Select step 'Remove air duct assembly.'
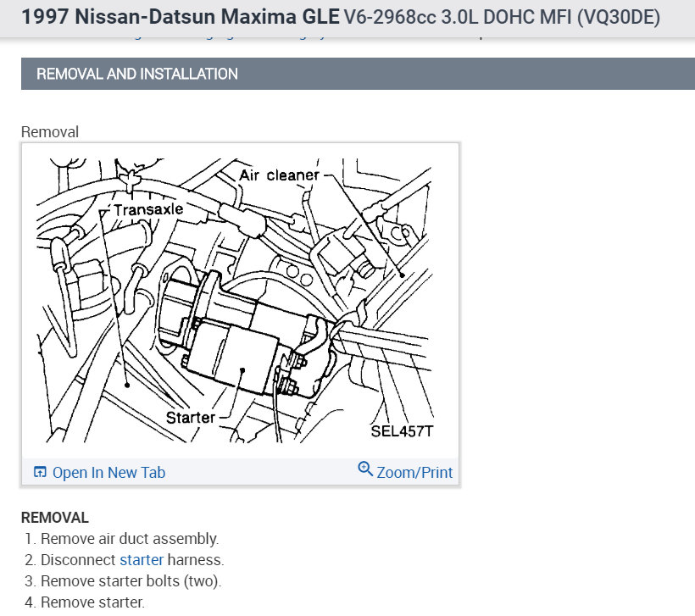Image resolution: width=695 pixels, height=616 pixels. [130, 538]
